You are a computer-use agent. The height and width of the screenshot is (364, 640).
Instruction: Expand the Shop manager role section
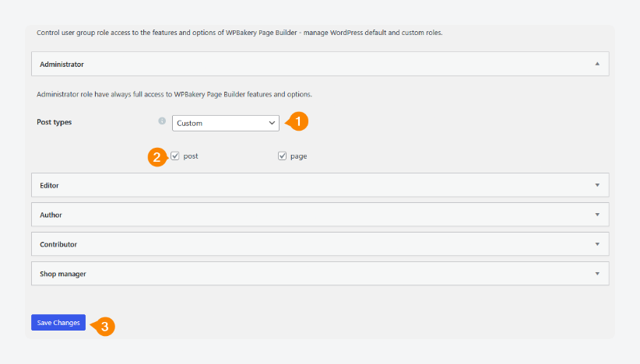coord(321,274)
